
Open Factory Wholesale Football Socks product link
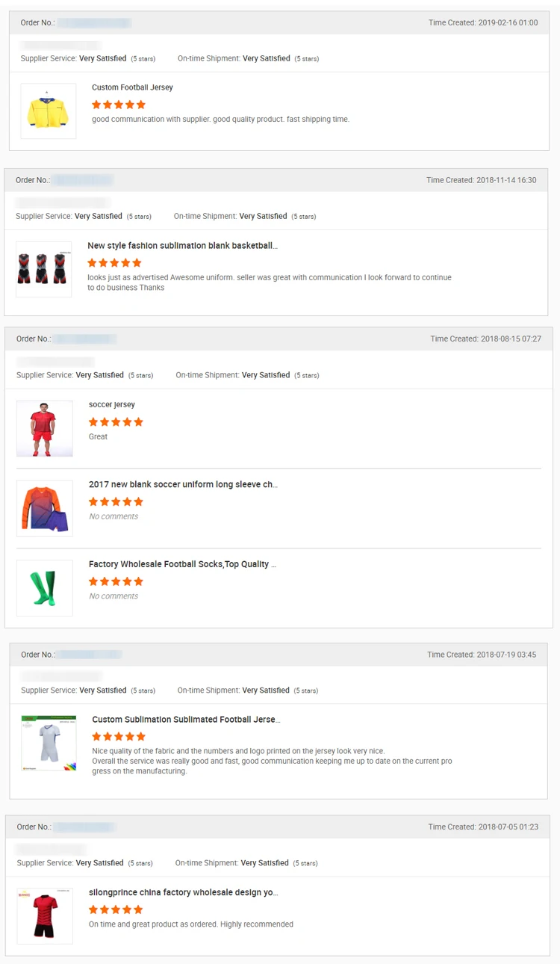[182, 565]
